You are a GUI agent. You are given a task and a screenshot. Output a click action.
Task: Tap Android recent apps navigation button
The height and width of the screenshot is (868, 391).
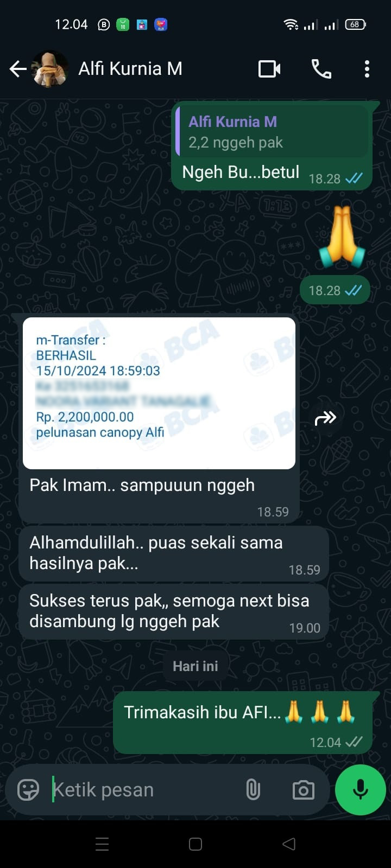tap(102, 844)
